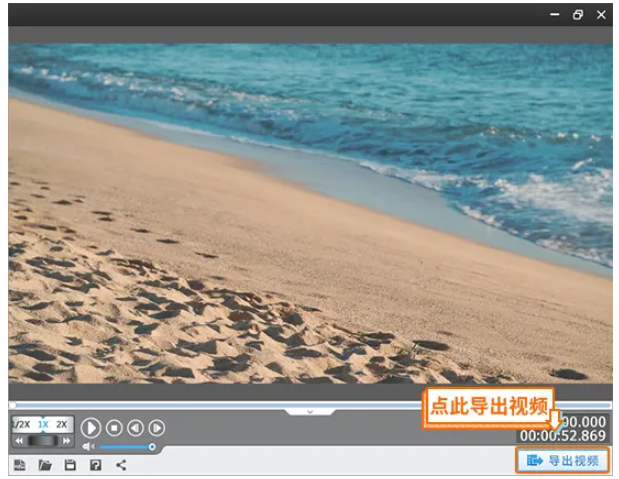The height and width of the screenshot is (479, 619).
Task: Play the beach video
Action: pos(91,427)
